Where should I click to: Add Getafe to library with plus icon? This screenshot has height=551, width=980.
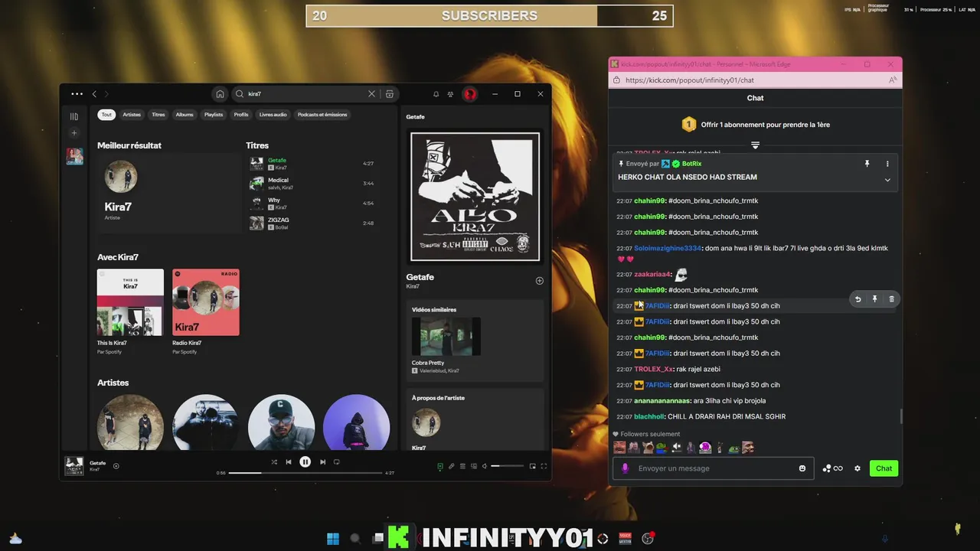(x=539, y=281)
